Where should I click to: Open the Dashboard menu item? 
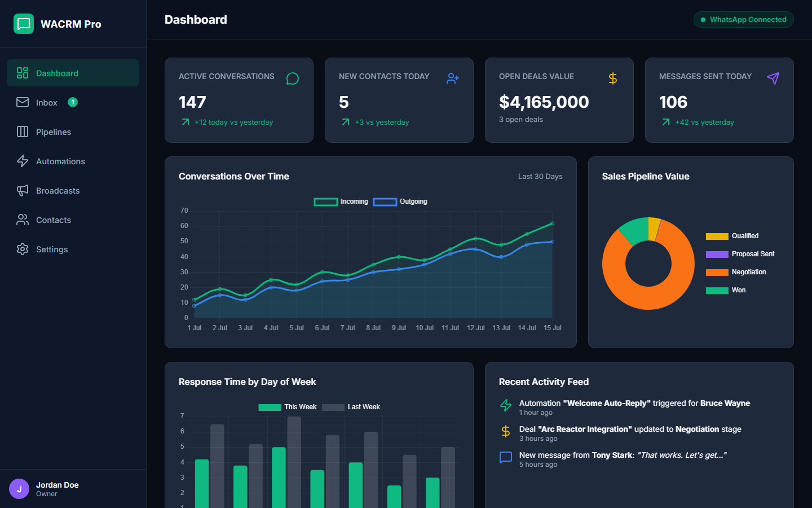[73, 73]
